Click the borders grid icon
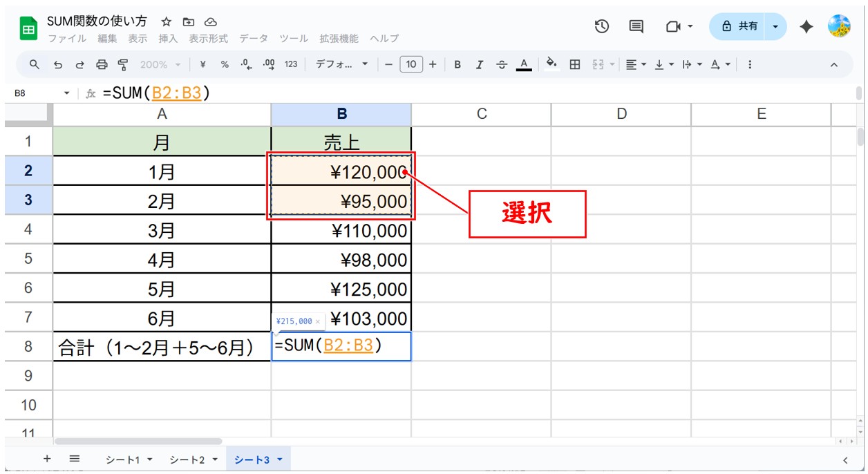The width and height of the screenshot is (868, 474). [574, 64]
